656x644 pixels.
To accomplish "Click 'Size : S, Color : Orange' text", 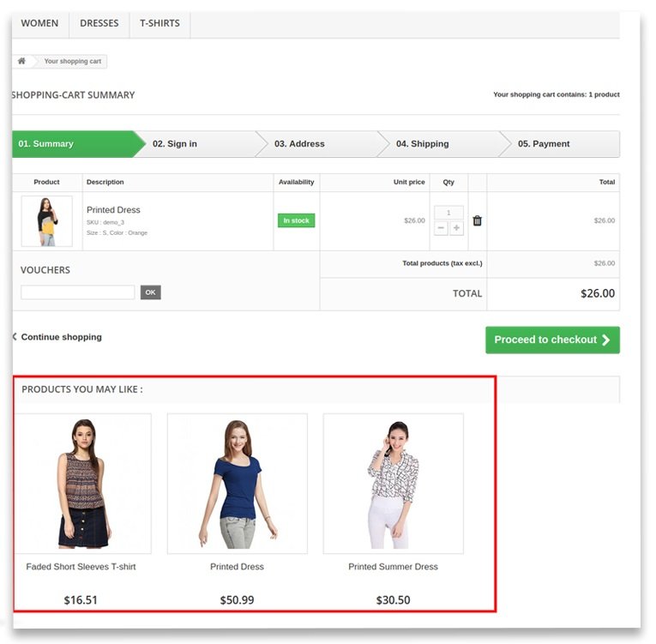I will [x=117, y=233].
